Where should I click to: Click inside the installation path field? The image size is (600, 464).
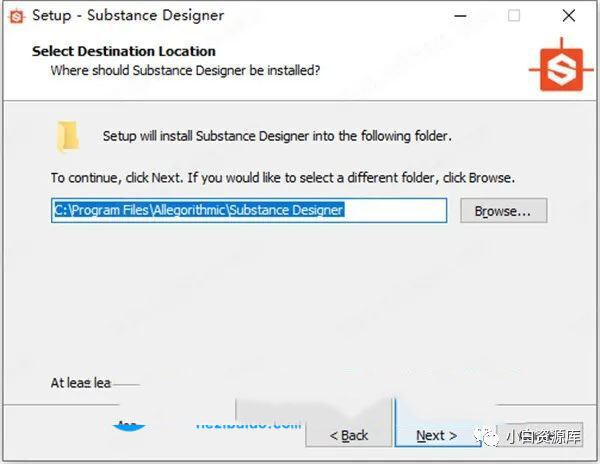[249, 210]
